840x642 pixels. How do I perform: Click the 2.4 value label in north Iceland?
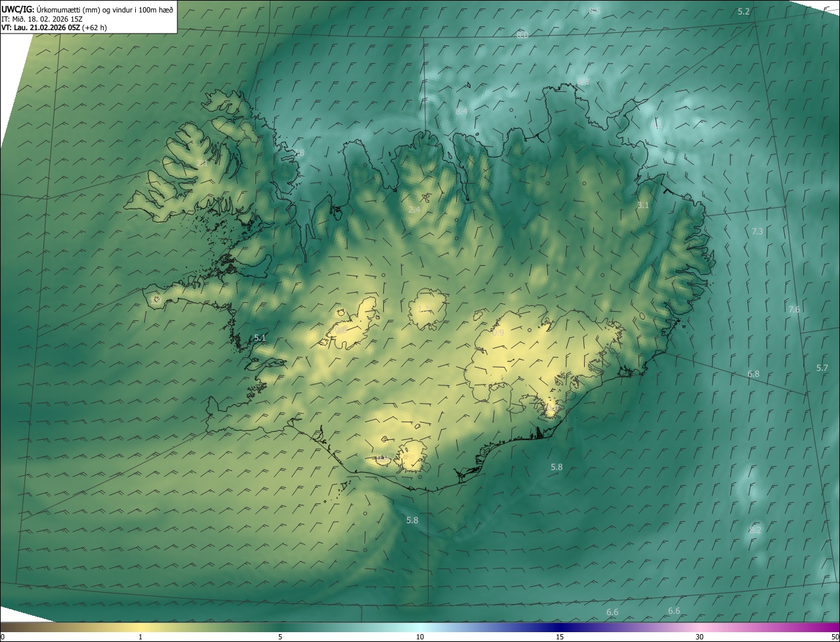pos(414,209)
